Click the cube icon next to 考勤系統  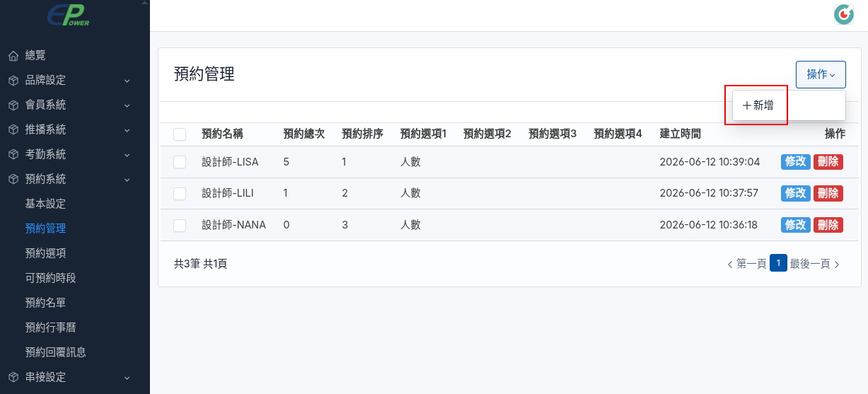pyautogui.click(x=13, y=154)
